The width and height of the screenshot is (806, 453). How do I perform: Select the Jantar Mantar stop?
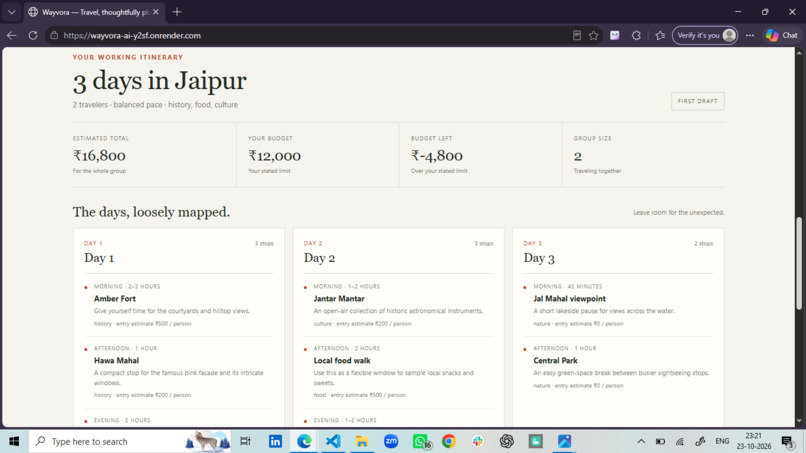point(339,299)
